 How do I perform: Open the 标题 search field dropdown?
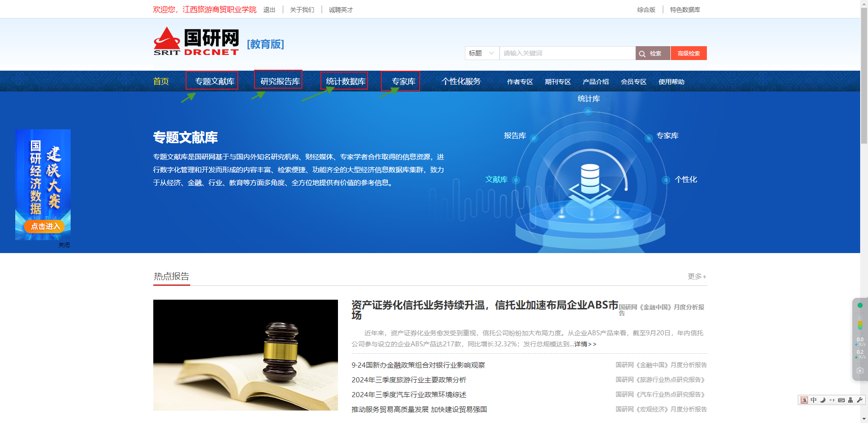click(482, 53)
